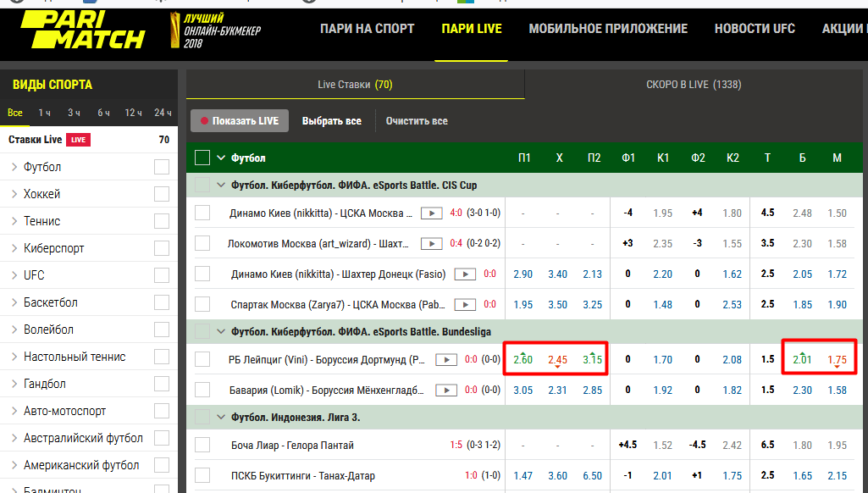Open the Бавария (Lomik) match name
This screenshot has width=868, height=493.
327,391
